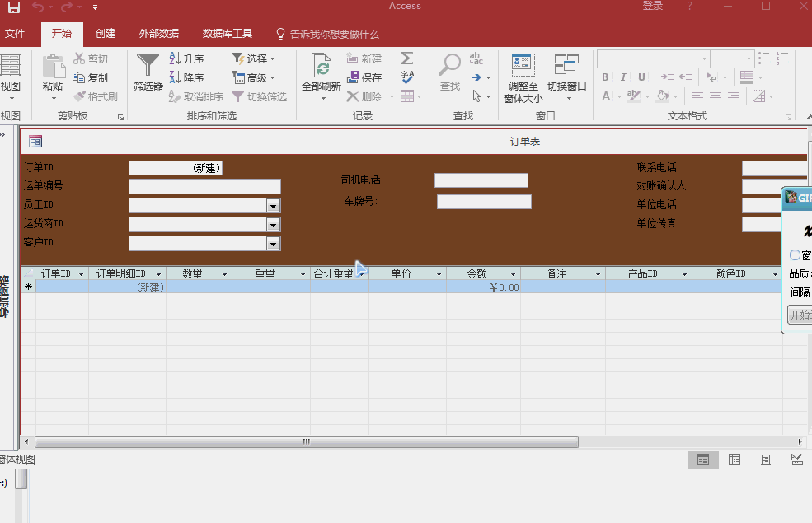Toggle Bold text formatting
Image resolution: width=812 pixels, height=523 pixels.
[605, 77]
